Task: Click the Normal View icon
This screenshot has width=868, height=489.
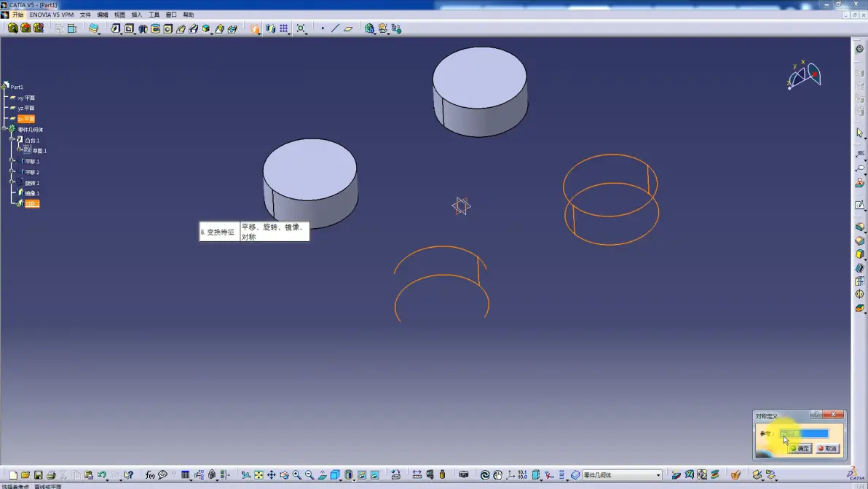Action: click(322, 475)
